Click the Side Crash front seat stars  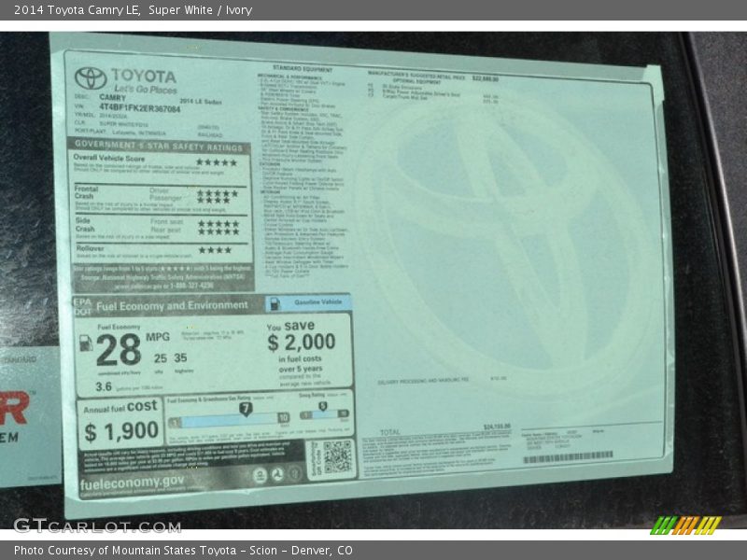click(x=218, y=223)
